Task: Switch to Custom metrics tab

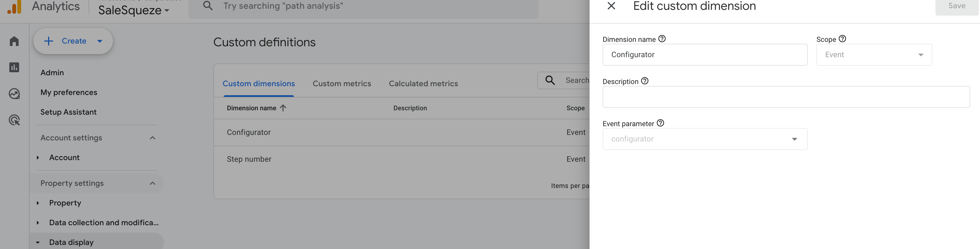Action: pyautogui.click(x=342, y=84)
